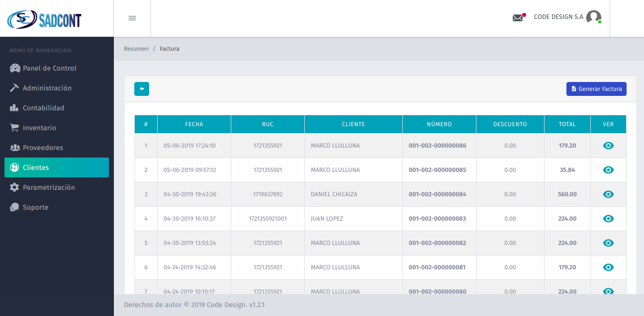644x316 pixels.
Task: Expand the Contabilidad sidebar section
Action: pos(43,108)
